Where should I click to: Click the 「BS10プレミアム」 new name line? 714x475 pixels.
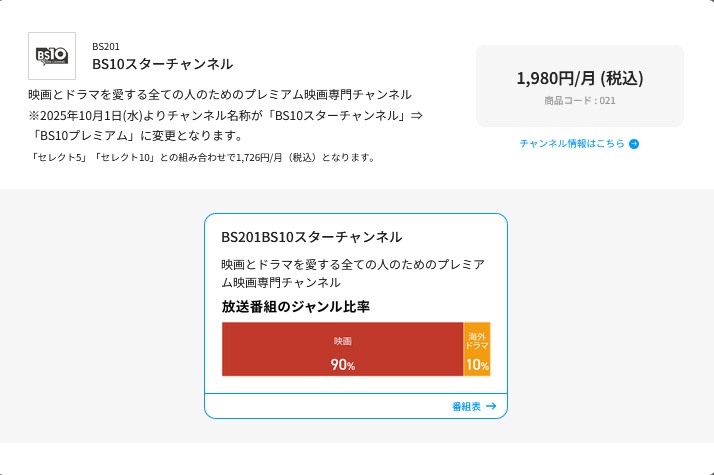pyautogui.click(x=136, y=136)
